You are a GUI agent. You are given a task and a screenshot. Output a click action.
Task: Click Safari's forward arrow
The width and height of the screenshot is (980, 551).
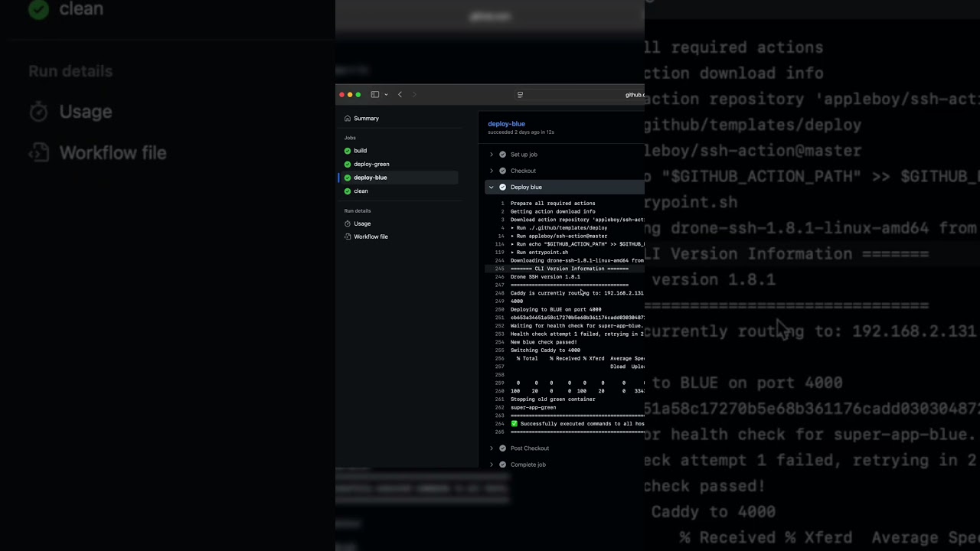(414, 95)
